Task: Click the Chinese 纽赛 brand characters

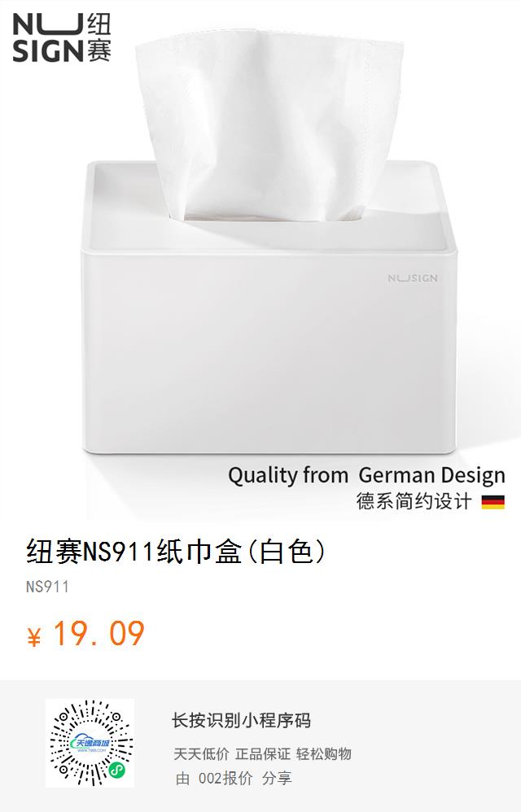Action: (99, 37)
